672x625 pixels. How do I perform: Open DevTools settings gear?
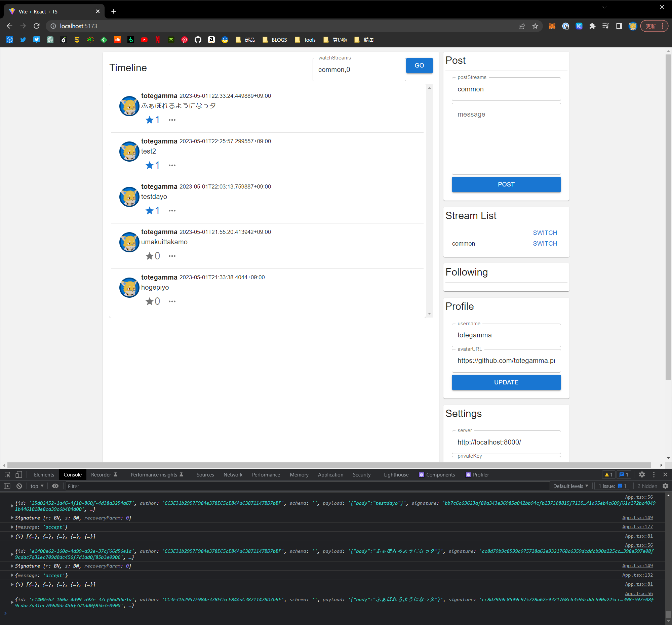pyautogui.click(x=642, y=475)
